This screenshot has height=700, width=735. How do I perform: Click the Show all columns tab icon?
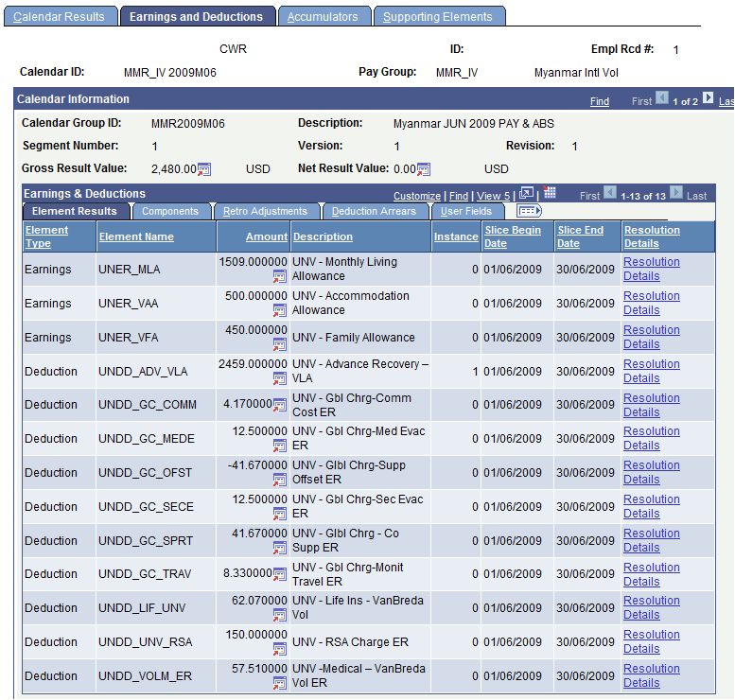tap(529, 211)
